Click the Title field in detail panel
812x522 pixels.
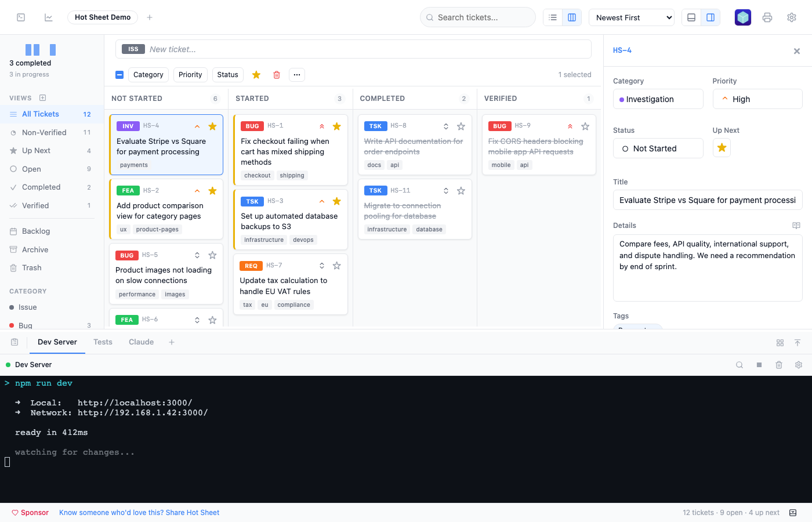tap(708, 200)
